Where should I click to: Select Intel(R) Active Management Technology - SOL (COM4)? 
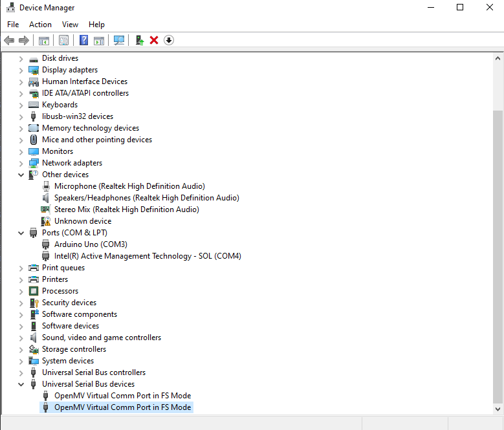pyautogui.click(x=148, y=256)
